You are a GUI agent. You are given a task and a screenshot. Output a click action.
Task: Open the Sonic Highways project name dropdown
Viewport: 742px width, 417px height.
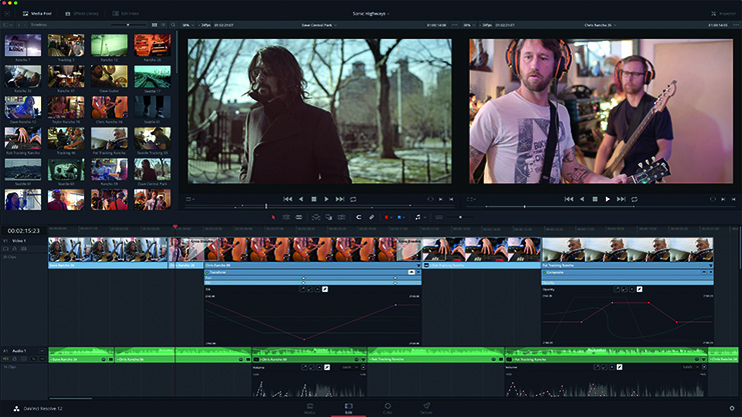point(371,13)
